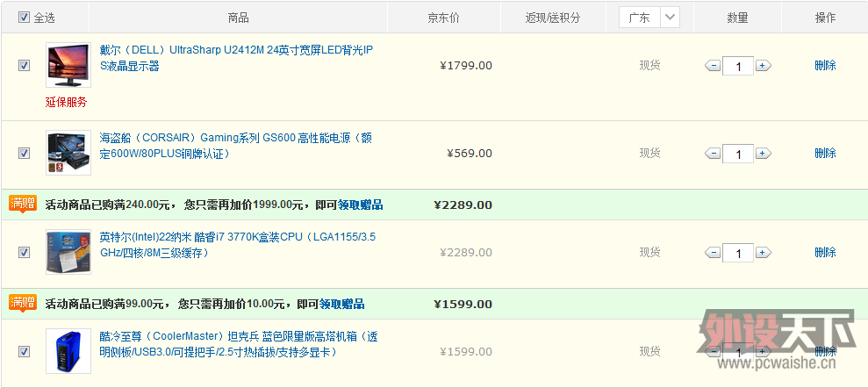This screenshot has height=388, width=868.
Task: Click the bold ¥2289.00 promotion subtotal
Action: click(463, 205)
